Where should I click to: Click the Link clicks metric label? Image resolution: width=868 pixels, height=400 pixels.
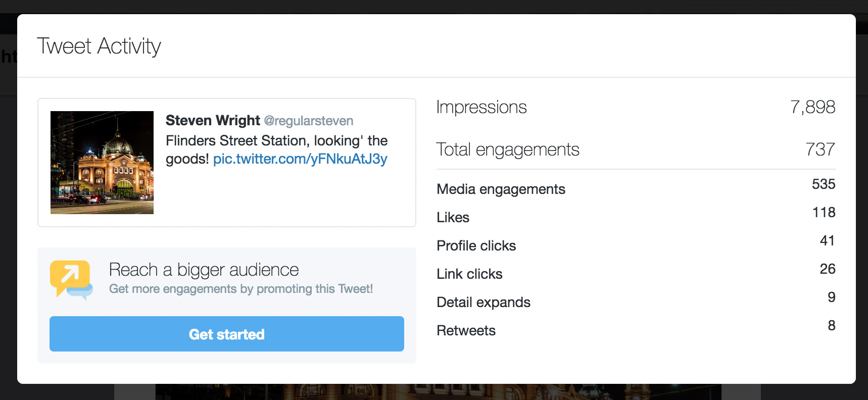click(469, 274)
